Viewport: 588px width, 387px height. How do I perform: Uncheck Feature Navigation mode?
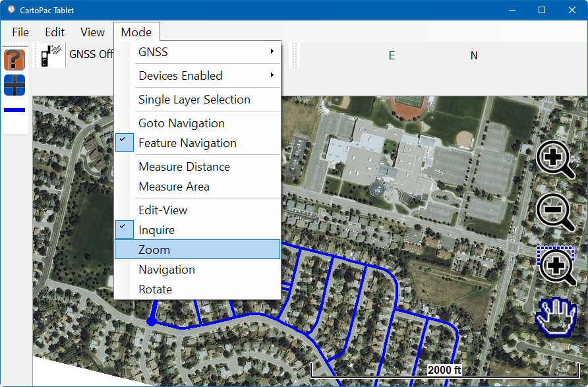pos(187,143)
